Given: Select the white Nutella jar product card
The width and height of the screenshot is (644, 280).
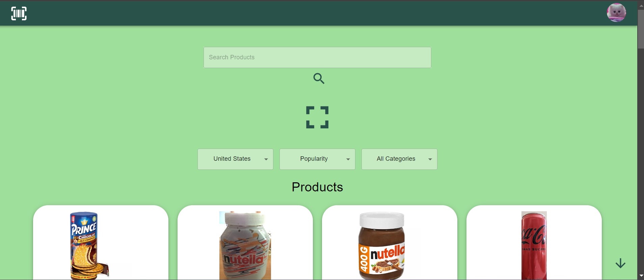Looking at the screenshot, I should (x=245, y=243).
